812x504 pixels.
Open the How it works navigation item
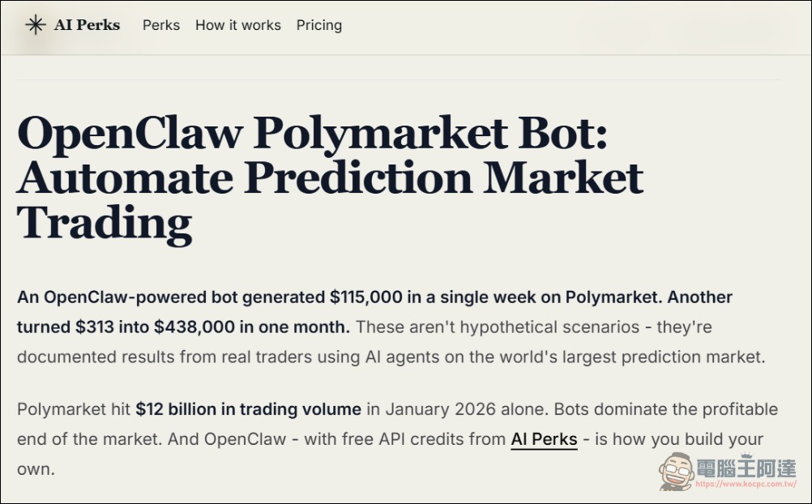point(237,25)
